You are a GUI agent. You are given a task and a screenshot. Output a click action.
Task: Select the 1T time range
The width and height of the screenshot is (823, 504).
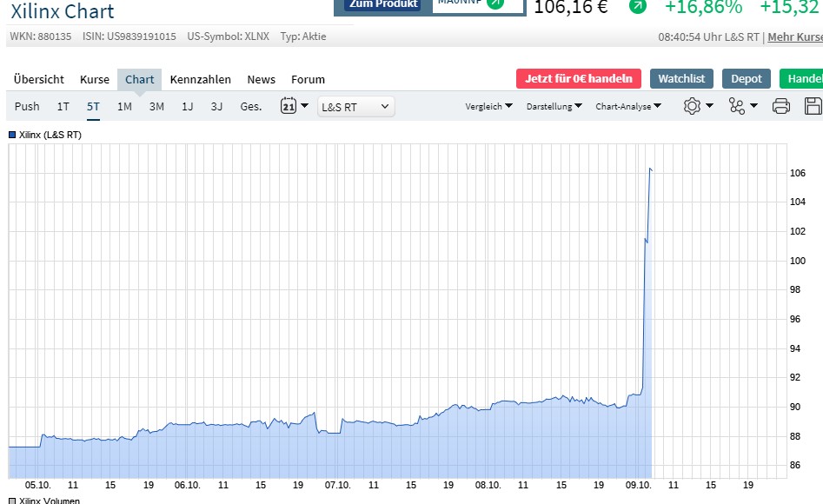pos(63,107)
